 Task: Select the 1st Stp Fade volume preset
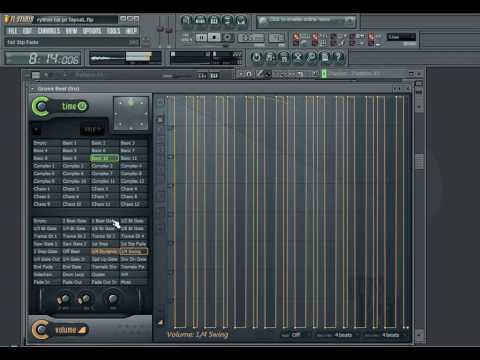(133, 244)
